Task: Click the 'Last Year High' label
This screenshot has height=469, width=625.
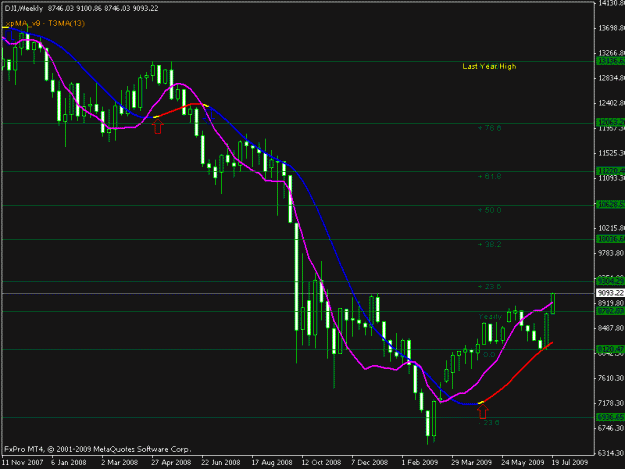Action: click(x=489, y=67)
